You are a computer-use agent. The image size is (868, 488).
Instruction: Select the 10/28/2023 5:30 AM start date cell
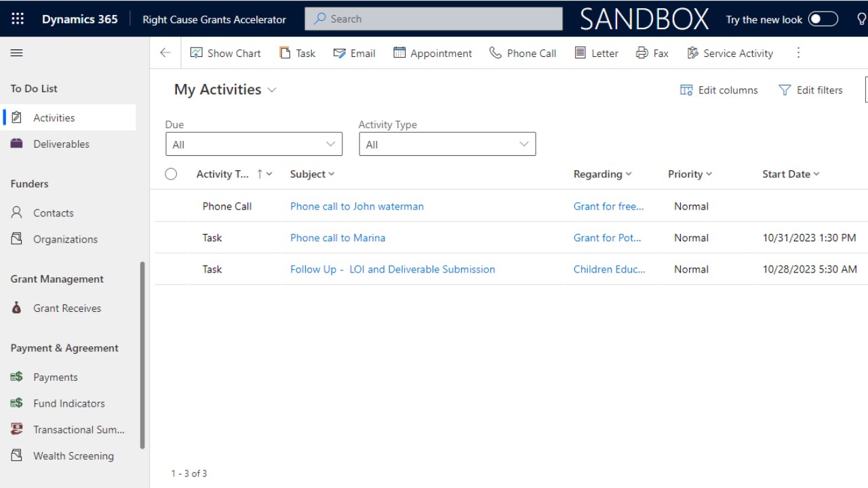(810, 269)
